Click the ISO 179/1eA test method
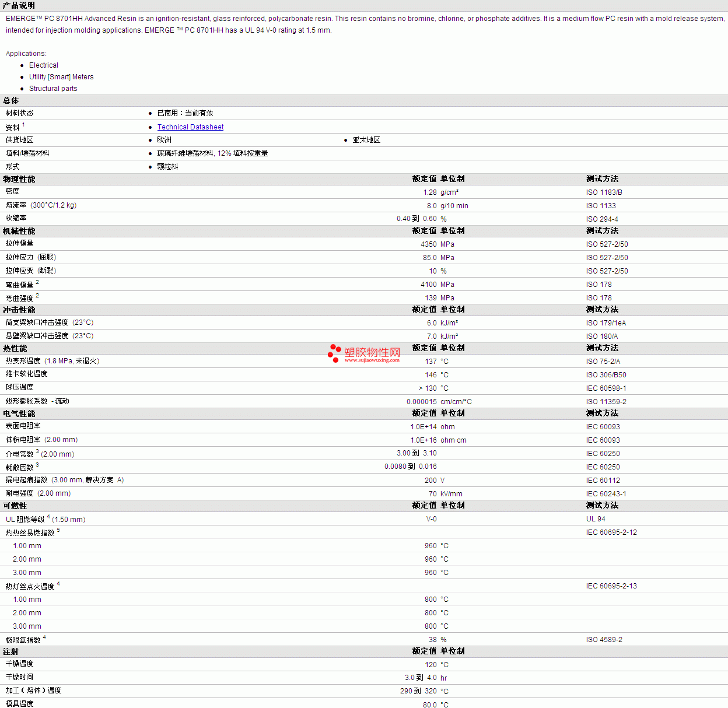The image size is (728, 708). [606, 323]
